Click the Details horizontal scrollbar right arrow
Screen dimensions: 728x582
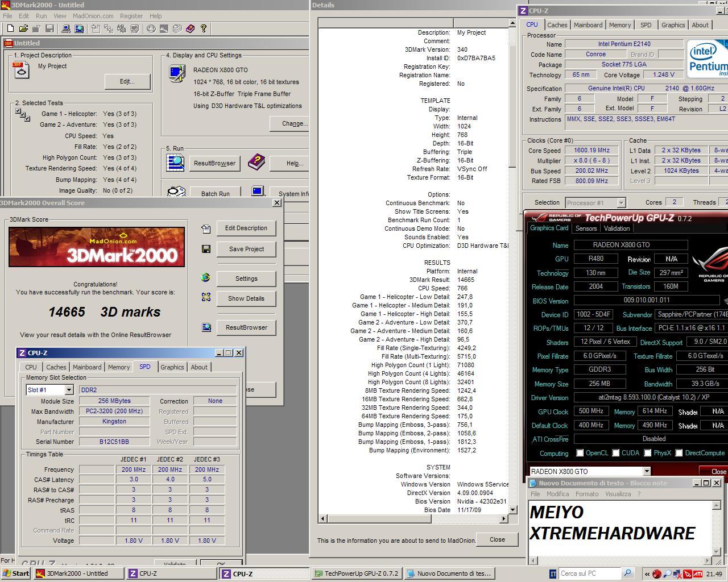point(504,518)
